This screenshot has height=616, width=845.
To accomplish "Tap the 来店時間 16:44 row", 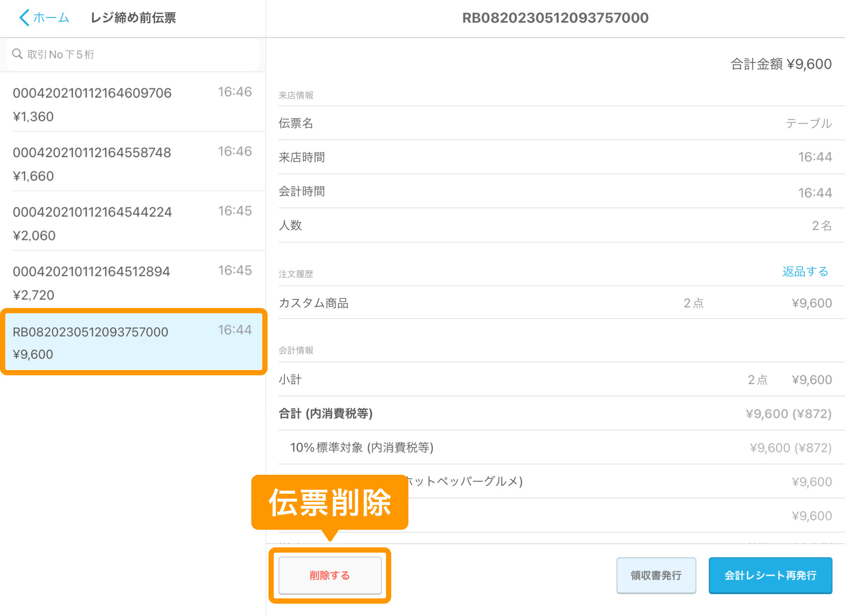I will coord(555,157).
